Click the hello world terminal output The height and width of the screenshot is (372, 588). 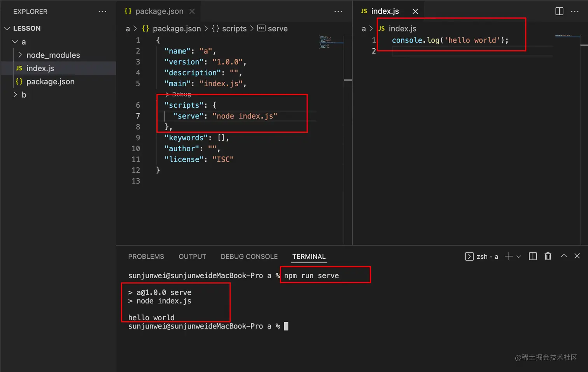point(151,318)
